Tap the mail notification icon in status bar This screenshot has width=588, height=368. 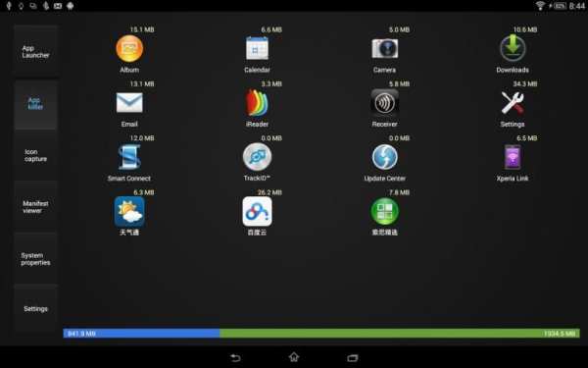tap(58, 6)
